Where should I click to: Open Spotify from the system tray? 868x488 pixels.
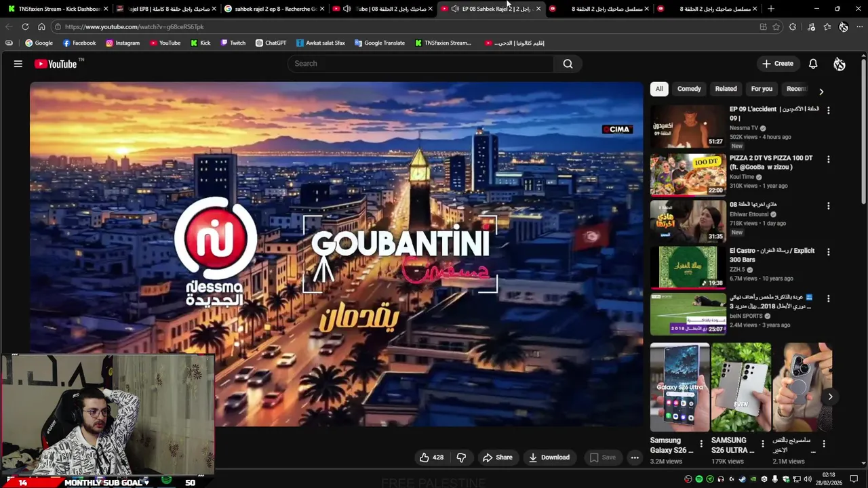[x=699, y=479]
